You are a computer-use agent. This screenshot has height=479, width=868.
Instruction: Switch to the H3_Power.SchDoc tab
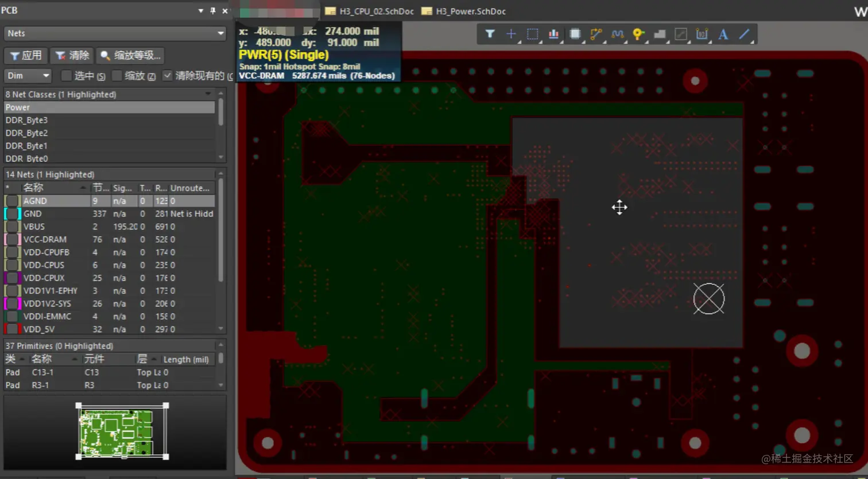(x=463, y=11)
